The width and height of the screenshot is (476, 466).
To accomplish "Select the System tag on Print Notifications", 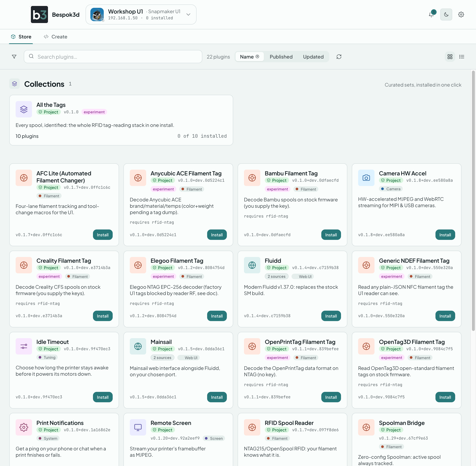I will tap(48, 438).
